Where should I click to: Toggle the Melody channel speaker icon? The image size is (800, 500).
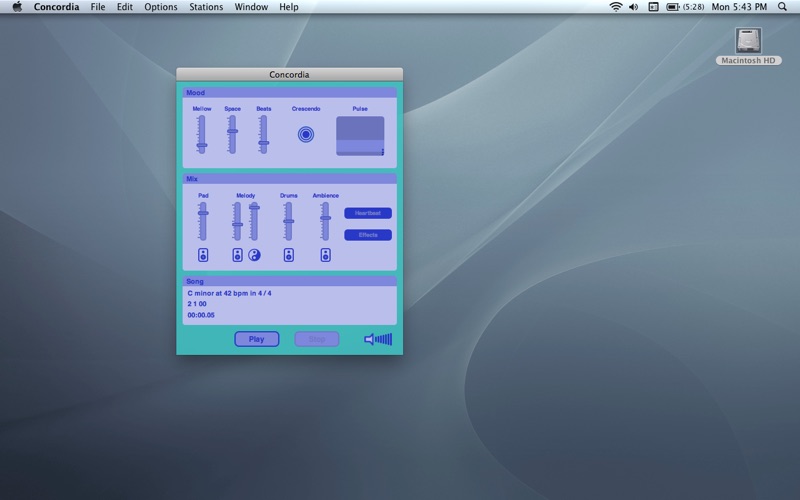click(x=237, y=255)
